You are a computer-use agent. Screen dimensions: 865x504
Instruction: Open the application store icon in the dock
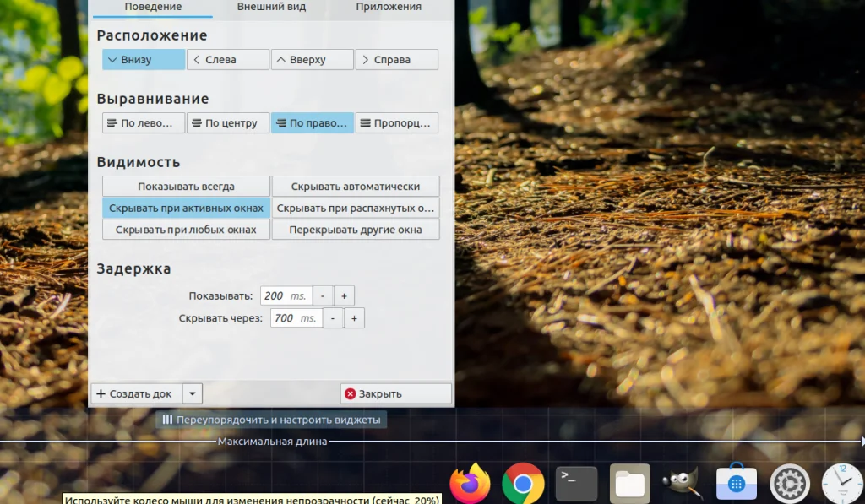[x=736, y=482]
